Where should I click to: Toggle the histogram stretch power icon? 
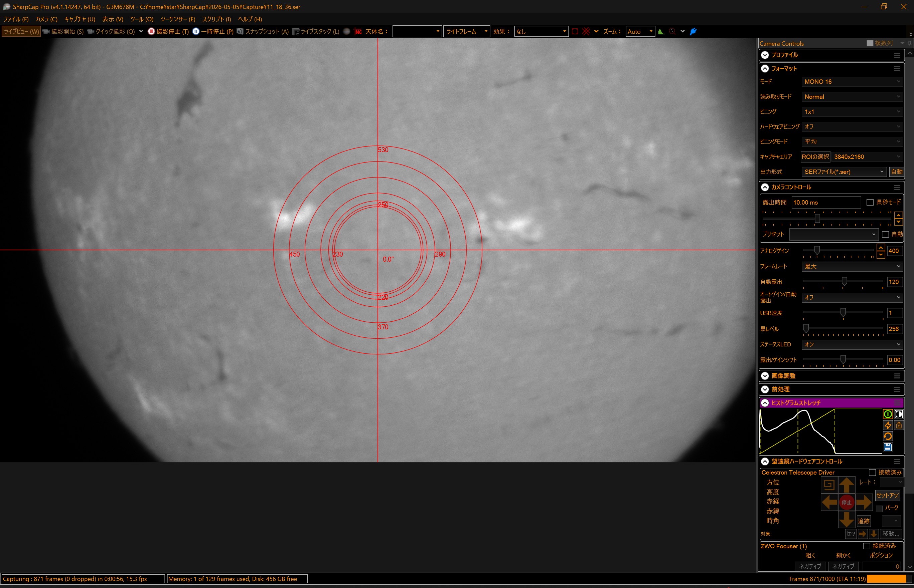click(x=887, y=414)
